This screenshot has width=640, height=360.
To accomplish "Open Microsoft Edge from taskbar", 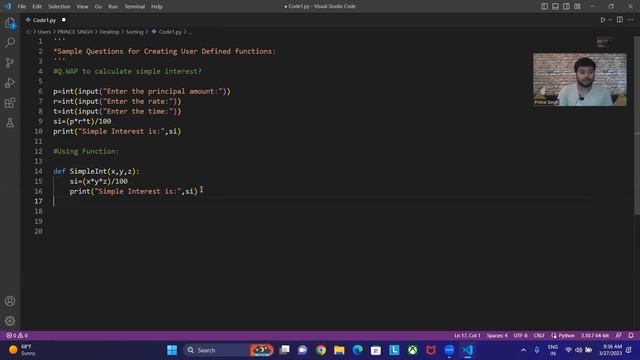I will coord(358,350).
